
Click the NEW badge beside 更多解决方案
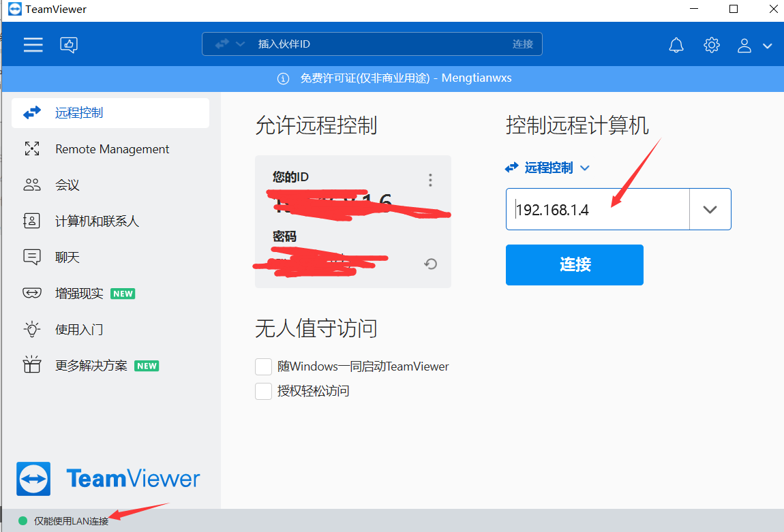(147, 366)
